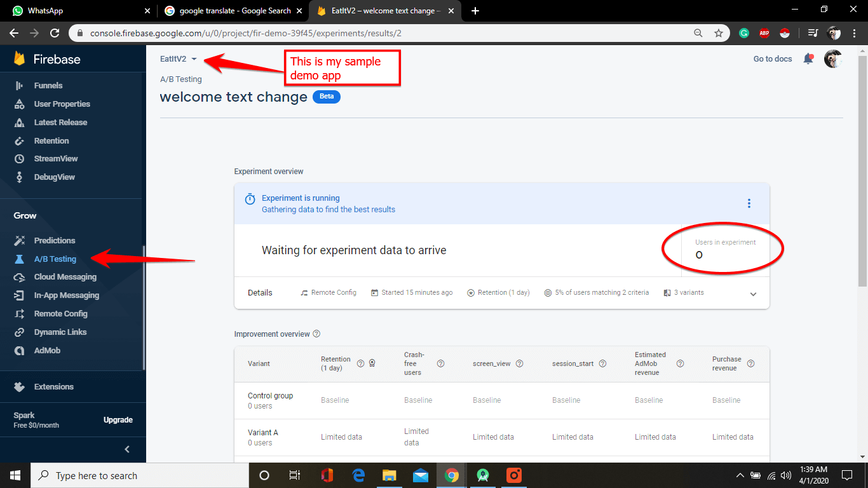Open Retention analytics page
The image size is (868, 488).
point(51,140)
